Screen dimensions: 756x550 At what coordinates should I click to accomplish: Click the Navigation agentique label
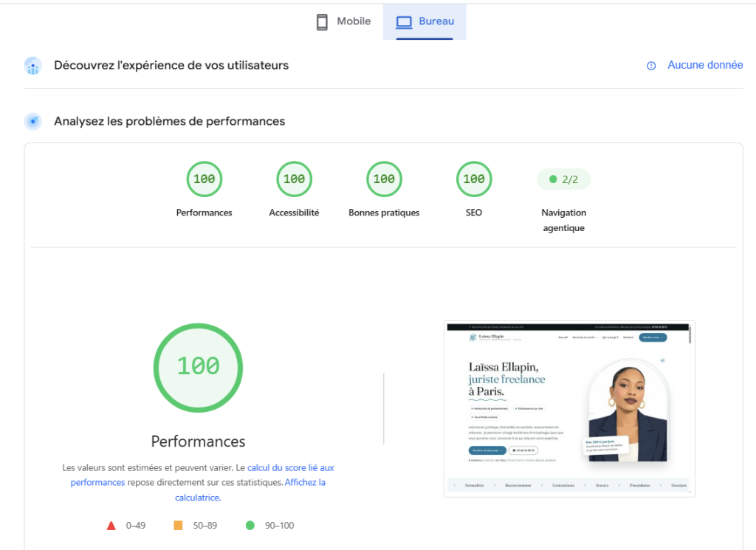click(563, 220)
